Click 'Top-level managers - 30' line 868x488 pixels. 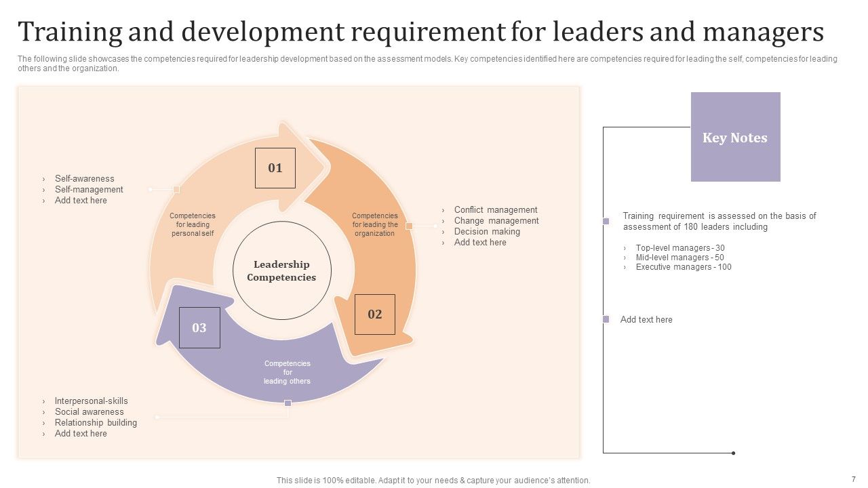click(x=680, y=248)
